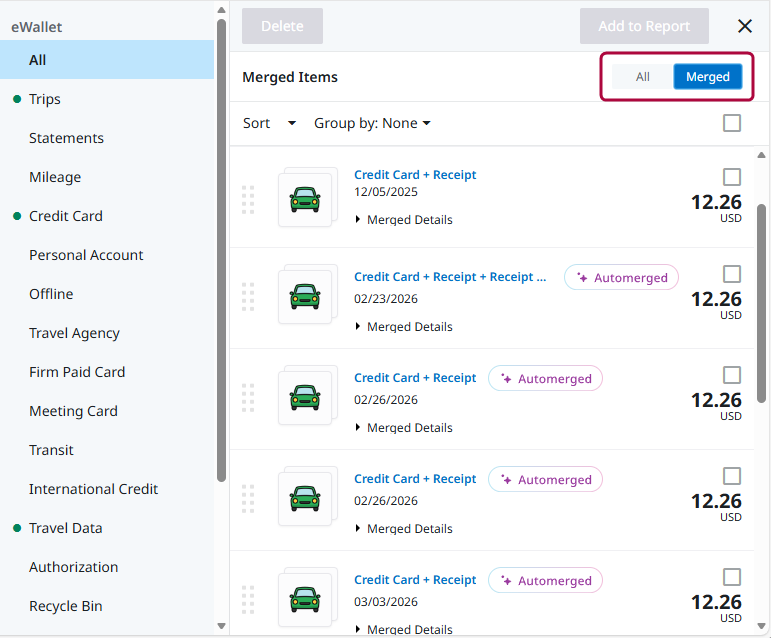Click the merged items list scrollbar

pyautogui.click(x=761, y=300)
